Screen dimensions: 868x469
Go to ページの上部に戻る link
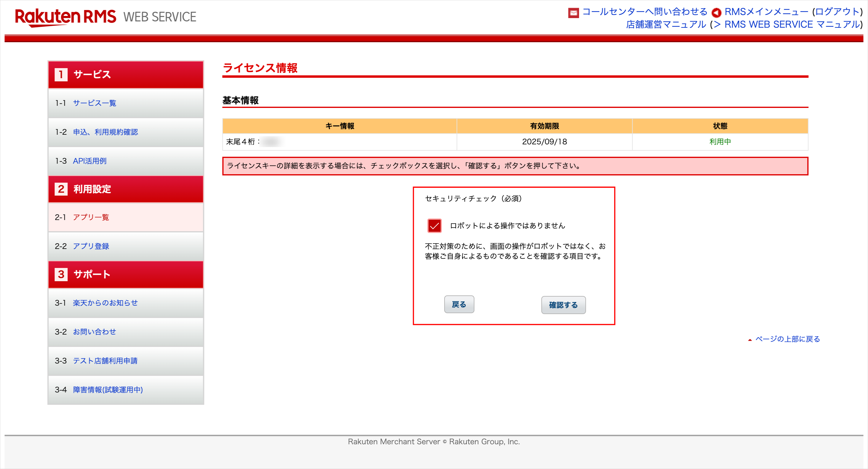(788, 339)
